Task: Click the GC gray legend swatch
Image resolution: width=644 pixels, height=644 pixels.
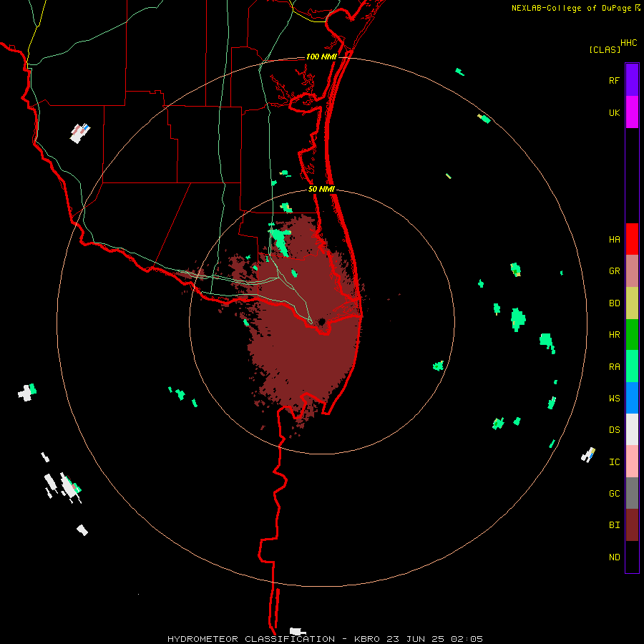Action: pyautogui.click(x=632, y=493)
